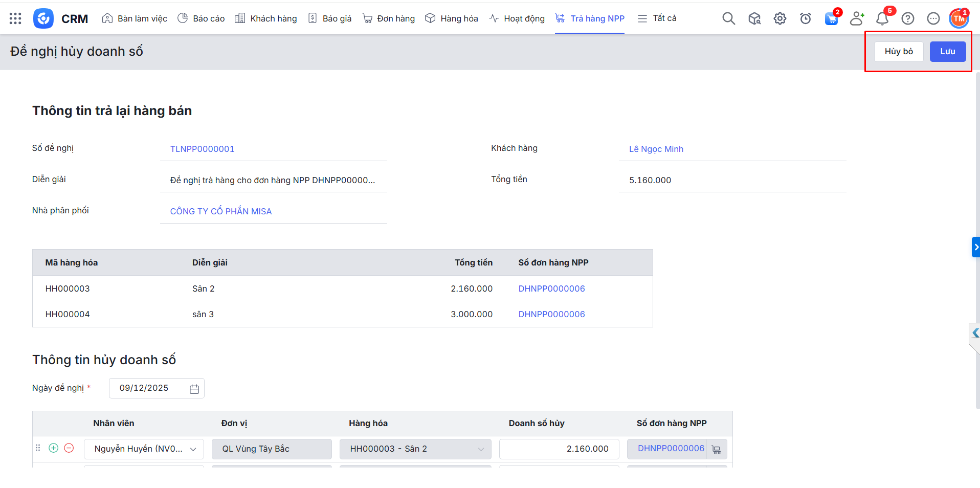Viewport: 980px width, 488px height.
Task: Click the help question mark icon
Action: (907, 19)
